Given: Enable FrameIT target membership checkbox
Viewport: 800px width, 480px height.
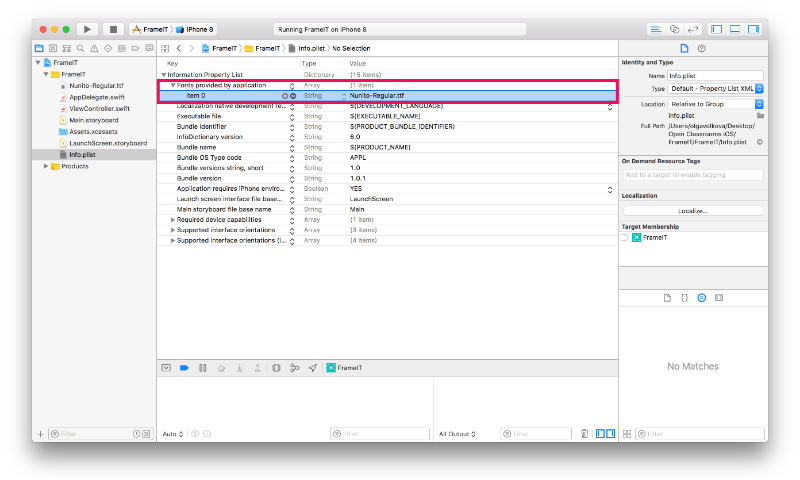Looking at the screenshot, I should pos(624,238).
